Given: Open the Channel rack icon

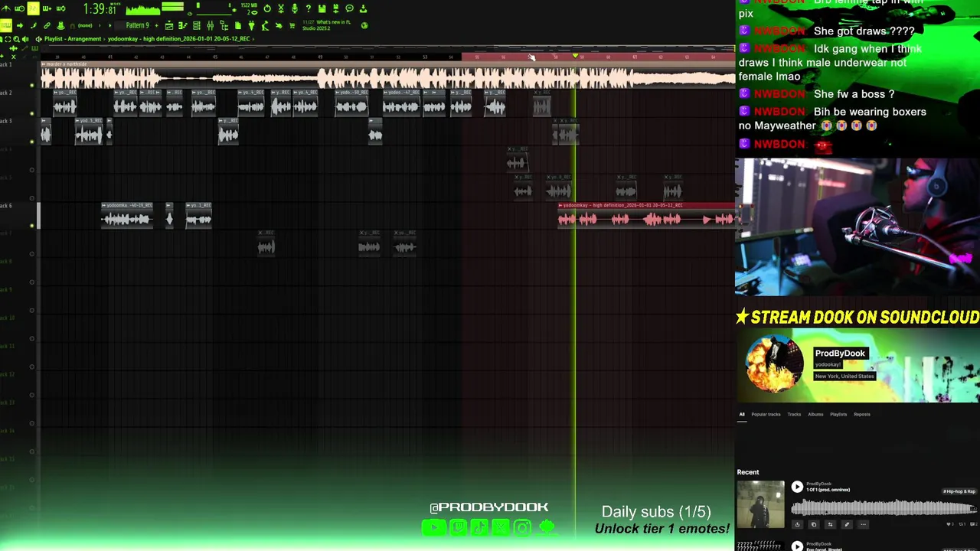Looking at the screenshot, I should [x=197, y=25].
